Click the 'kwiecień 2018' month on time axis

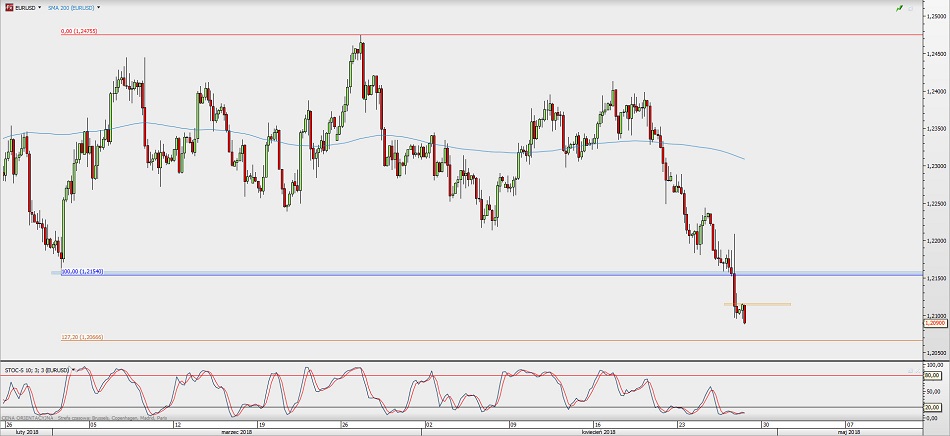tap(598, 430)
